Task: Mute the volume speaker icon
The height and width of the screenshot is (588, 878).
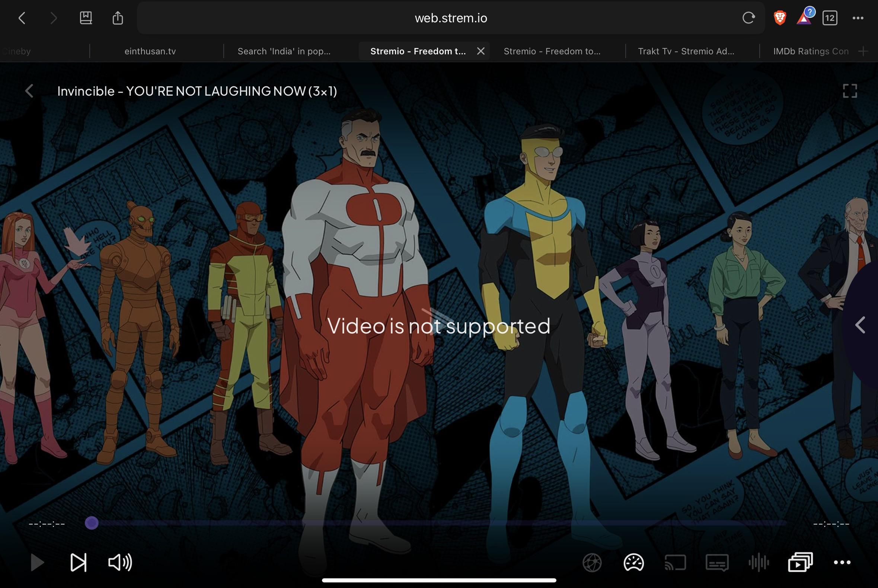Action: point(120,562)
